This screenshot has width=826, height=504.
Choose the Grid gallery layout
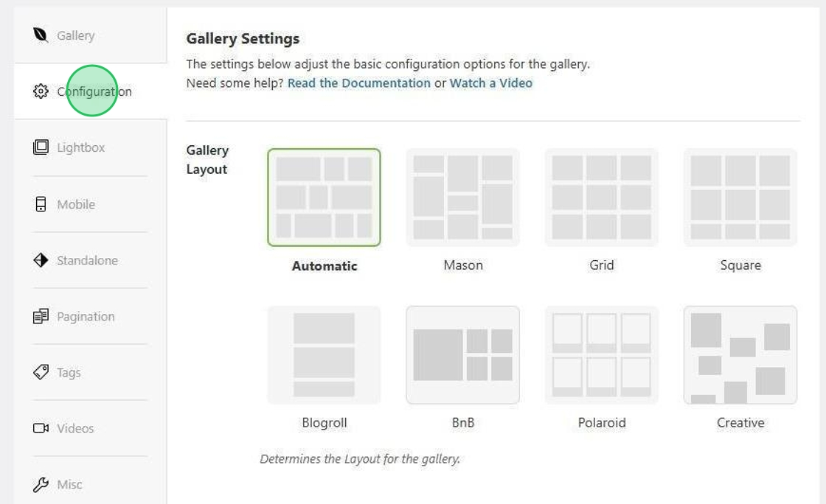[x=602, y=197]
